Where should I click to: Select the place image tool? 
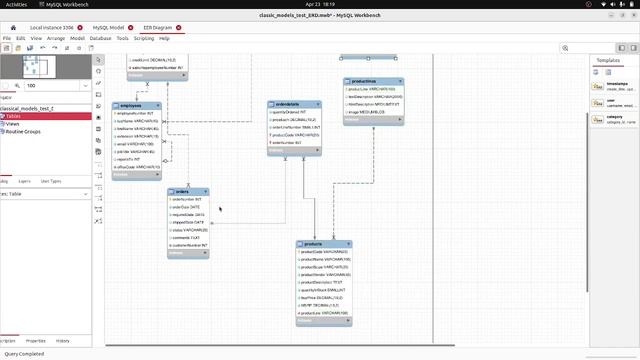98,118
